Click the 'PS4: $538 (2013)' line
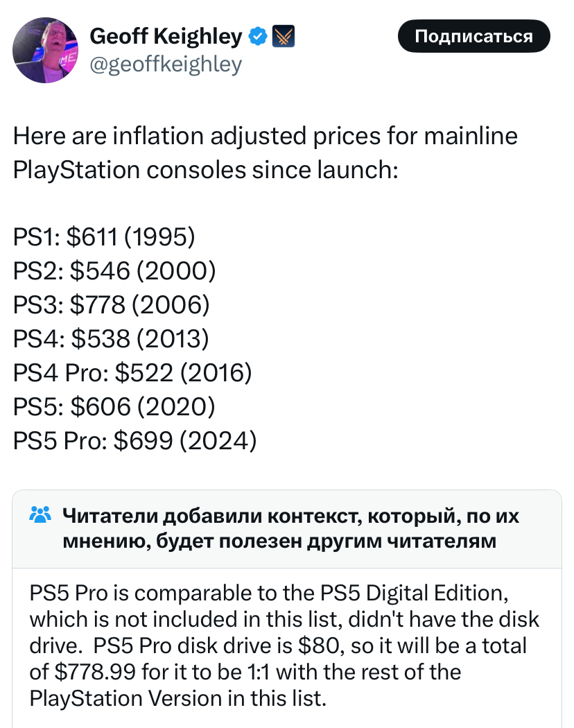 tap(111, 338)
